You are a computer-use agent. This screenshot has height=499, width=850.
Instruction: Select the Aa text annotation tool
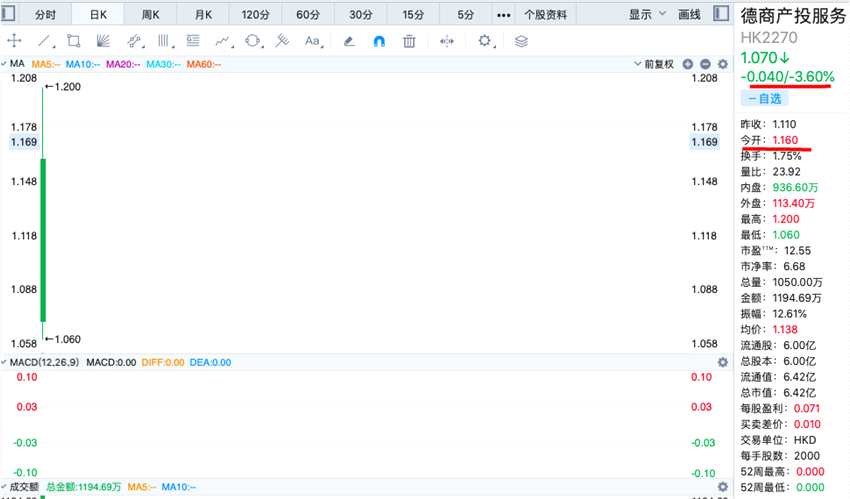click(312, 41)
